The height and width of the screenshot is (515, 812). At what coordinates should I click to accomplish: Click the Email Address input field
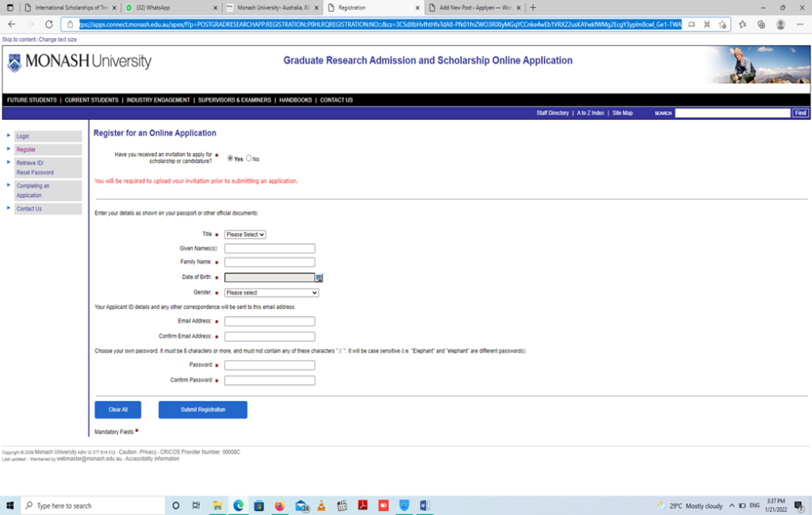pos(270,322)
